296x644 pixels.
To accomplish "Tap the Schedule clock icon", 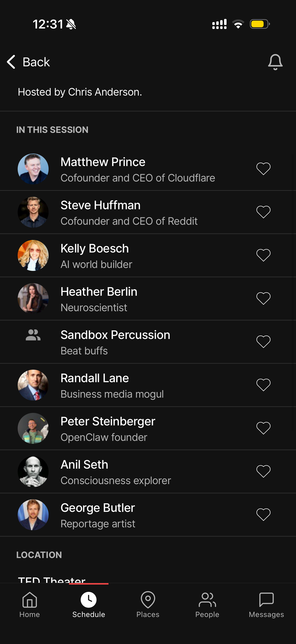I will pyautogui.click(x=89, y=600).
